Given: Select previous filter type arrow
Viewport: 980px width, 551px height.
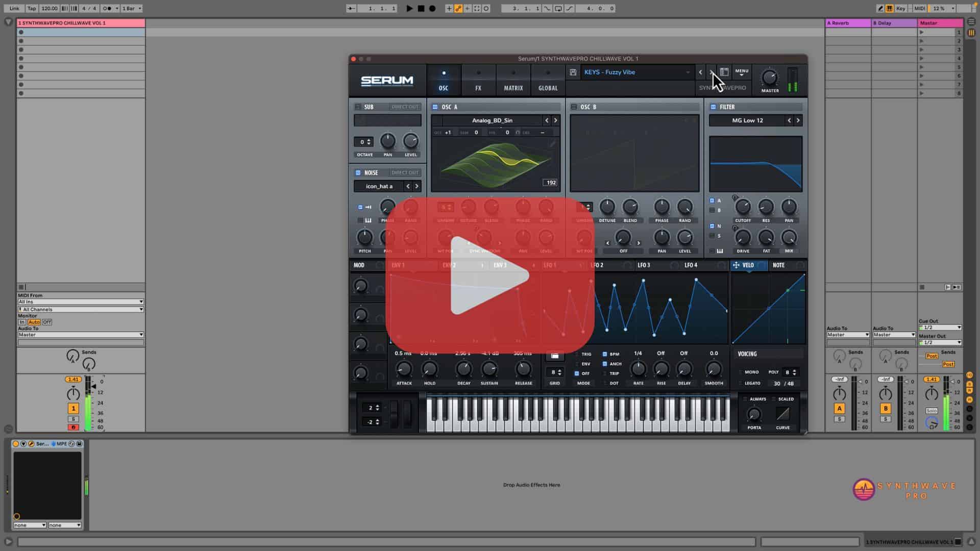Looking at the screenshot, I should coord(789,120).
